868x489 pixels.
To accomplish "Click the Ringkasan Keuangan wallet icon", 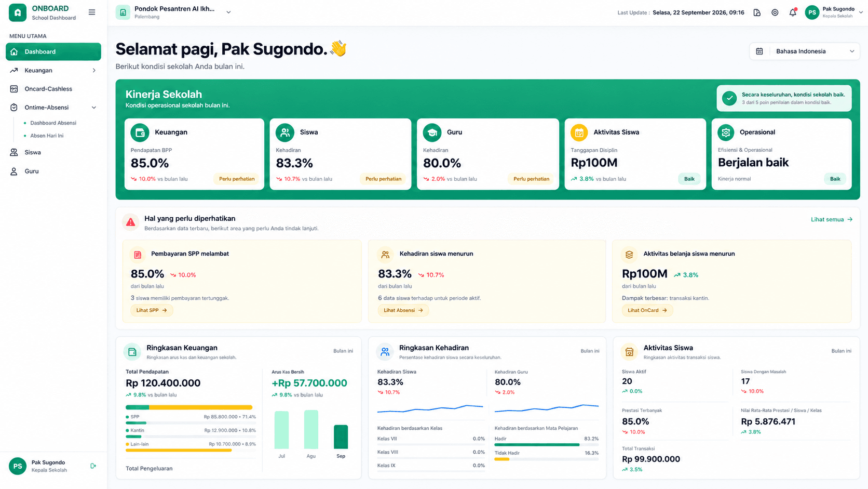I will point(132,352).
